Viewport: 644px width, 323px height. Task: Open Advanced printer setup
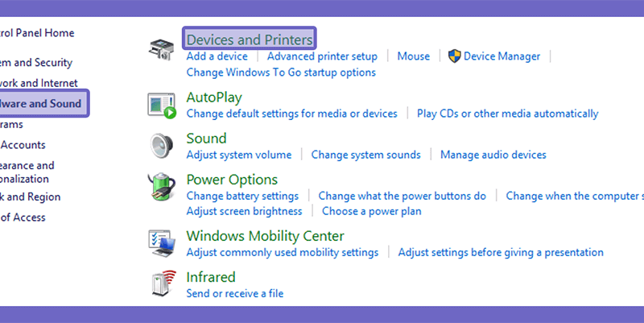click(x=322, y=56)
